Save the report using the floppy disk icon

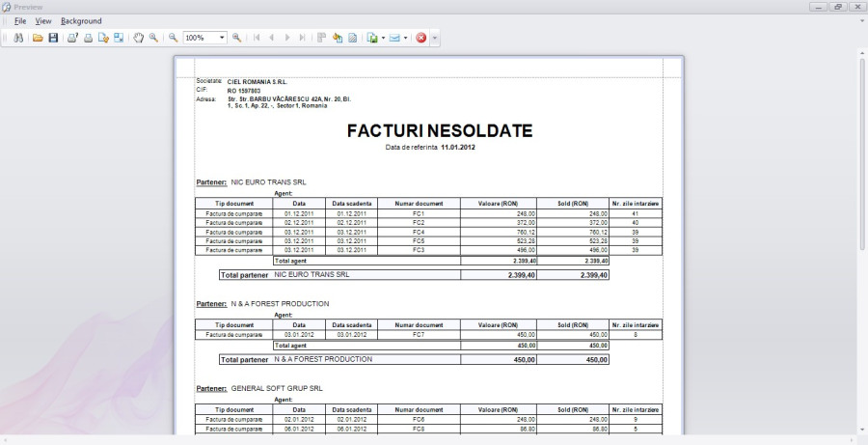53,38
